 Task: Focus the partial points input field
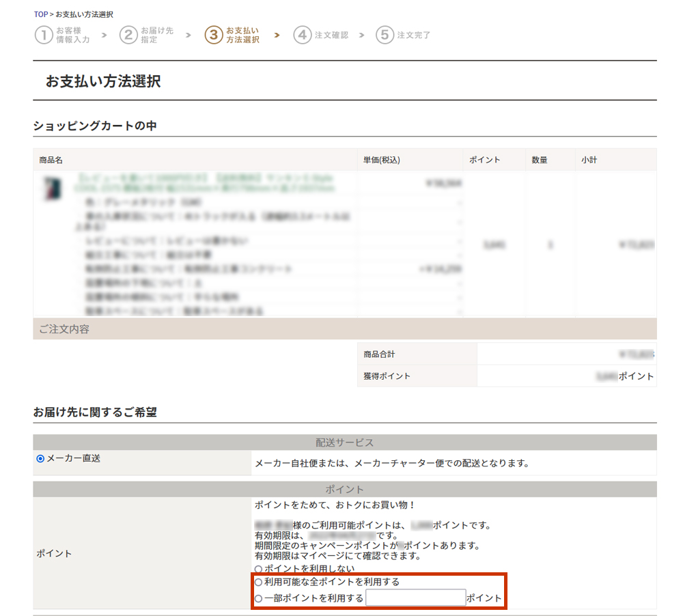pyautogui.click(x=415, y=598)
